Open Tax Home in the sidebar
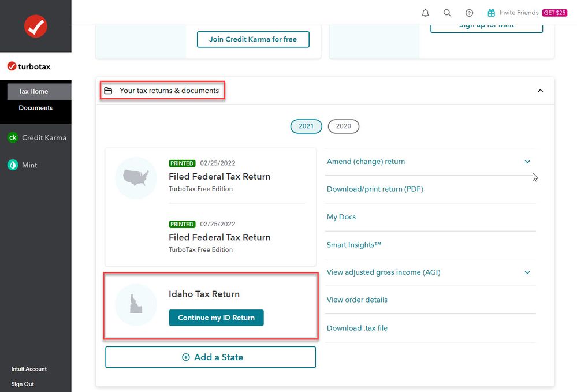The height and width of the screenshot is (392, 577). pyautogui.click(x=39, y=91)
